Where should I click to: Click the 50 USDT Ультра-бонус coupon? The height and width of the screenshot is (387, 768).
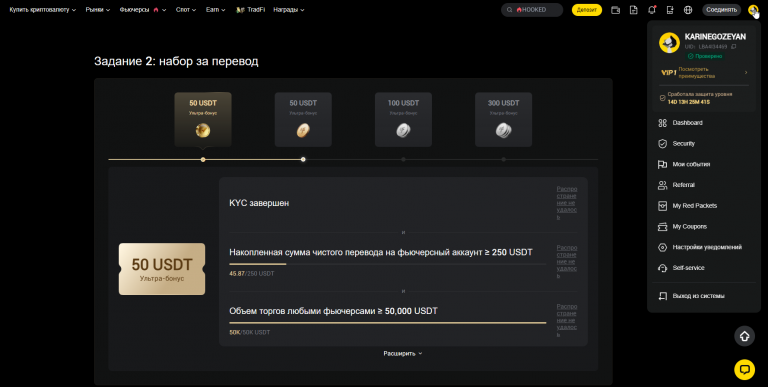click(162, 269)
